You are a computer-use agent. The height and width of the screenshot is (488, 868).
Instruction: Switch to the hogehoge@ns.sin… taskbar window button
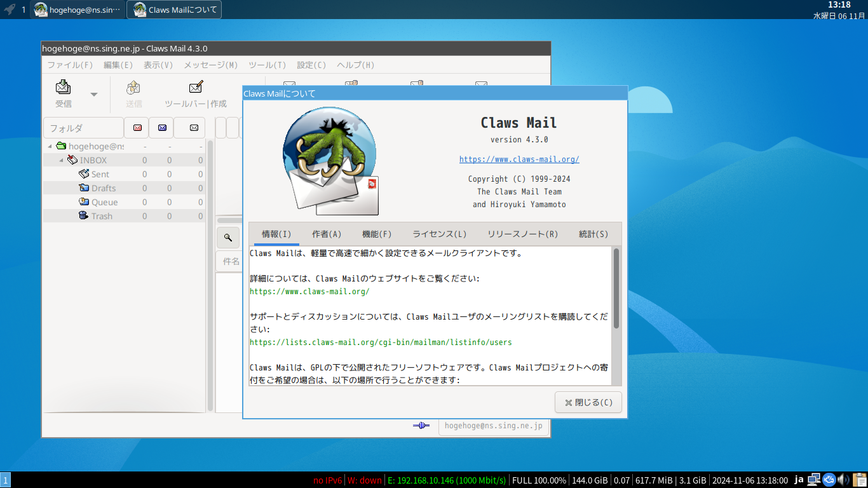78,10
